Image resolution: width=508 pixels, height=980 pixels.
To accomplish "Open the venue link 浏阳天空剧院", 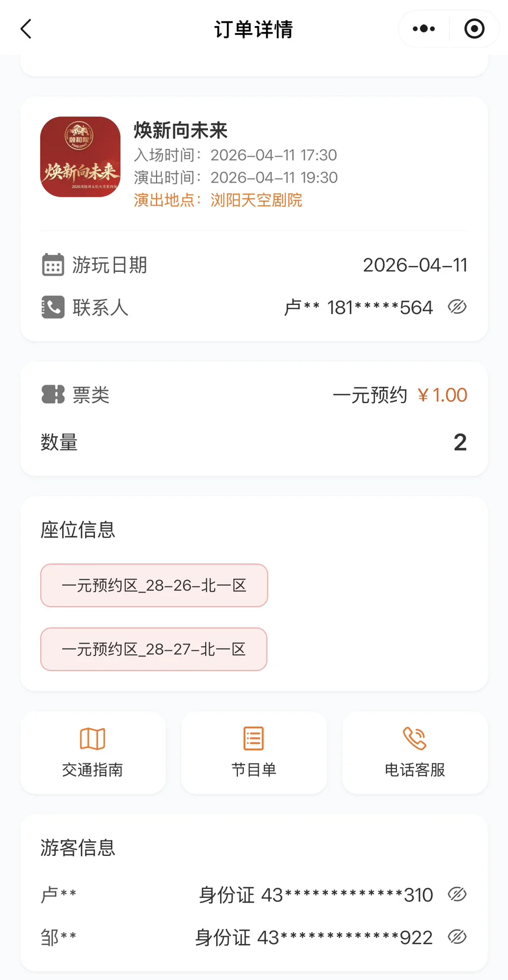I will coord(256,200).
